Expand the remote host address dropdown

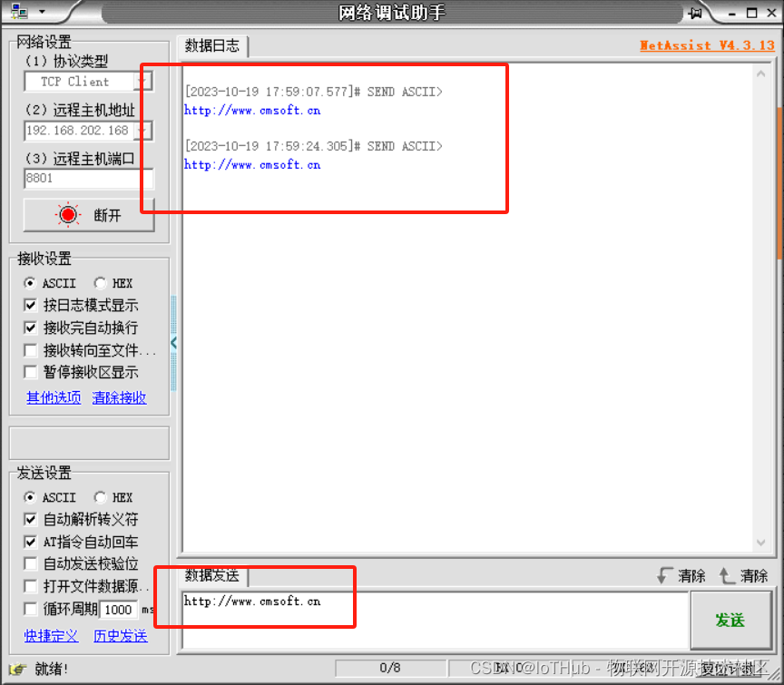[143, 130]
